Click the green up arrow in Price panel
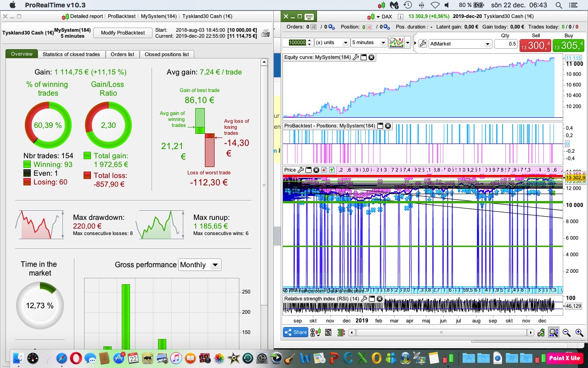Screen dimensions: 588x368 click(x=332, y=170)
